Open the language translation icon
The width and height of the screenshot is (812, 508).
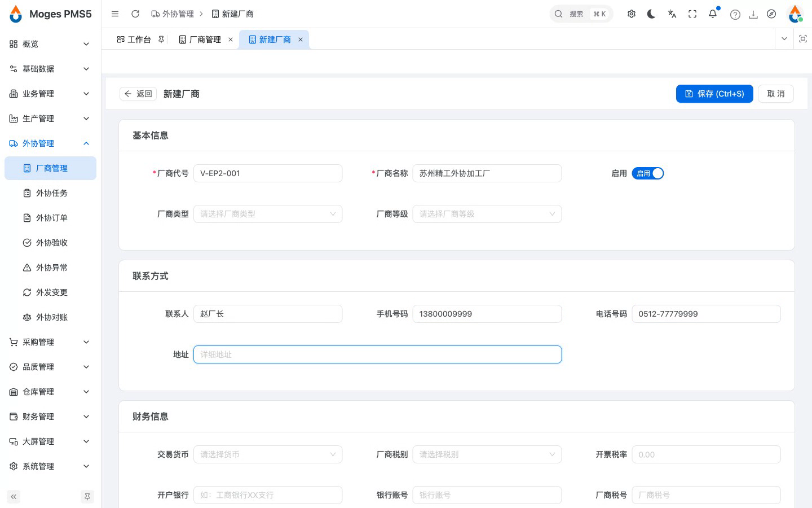pos(672,14)
